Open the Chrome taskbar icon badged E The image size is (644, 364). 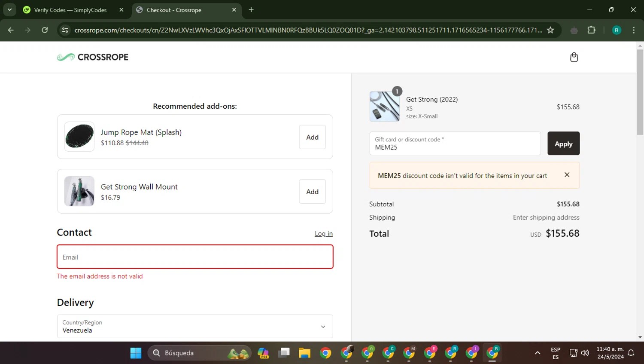[430, 353]
